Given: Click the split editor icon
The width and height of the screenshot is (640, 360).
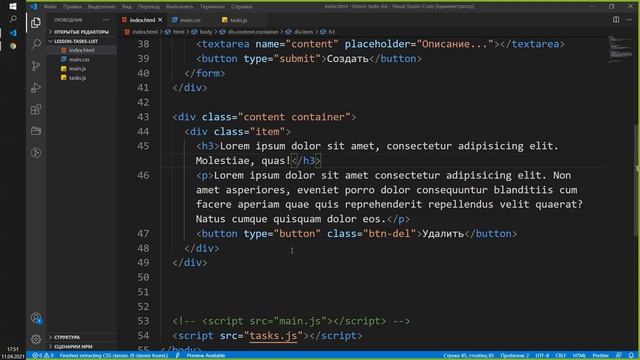Looking at the screenshot, I should tap(616, 20).
